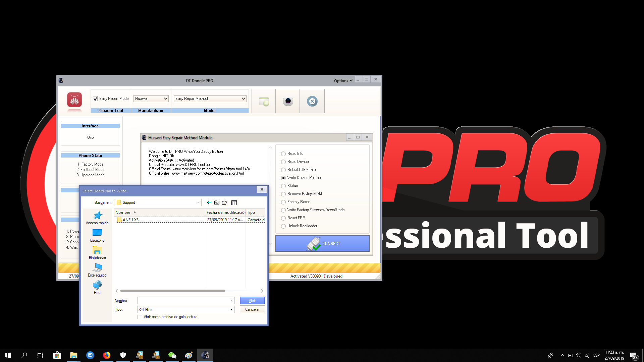Open Escritorio in the places bar
The width and height of the screenshot is (644, 362).
point(97,236)
